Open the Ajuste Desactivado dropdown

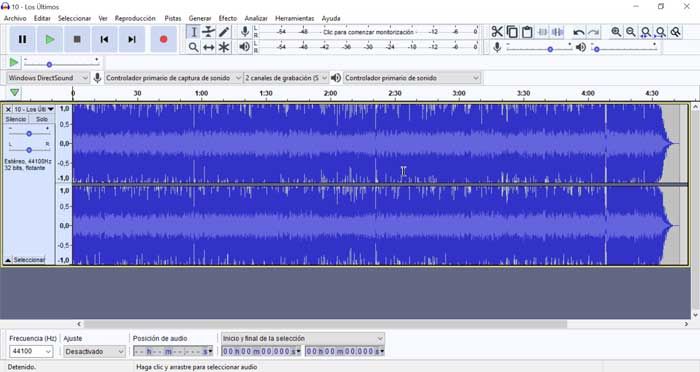click(94, 351)
